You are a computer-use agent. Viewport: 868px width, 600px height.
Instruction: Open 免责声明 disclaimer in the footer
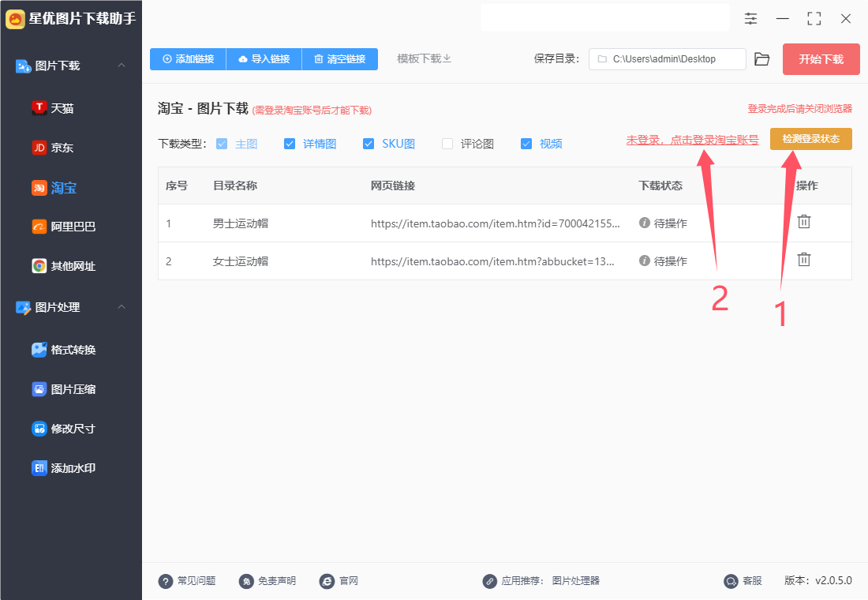pyautogui.click(x=268, y=580)
